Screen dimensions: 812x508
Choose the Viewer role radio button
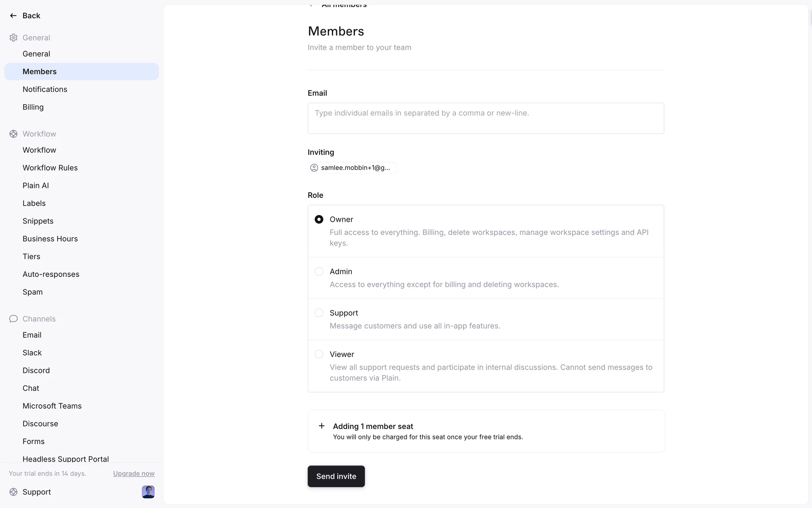pos(319,354)
